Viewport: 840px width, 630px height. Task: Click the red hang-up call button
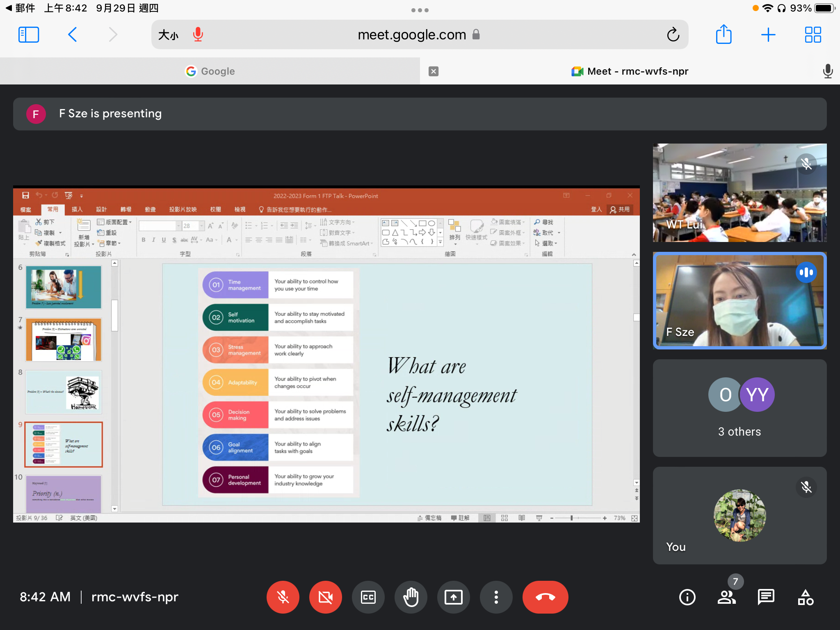[545, 597]
